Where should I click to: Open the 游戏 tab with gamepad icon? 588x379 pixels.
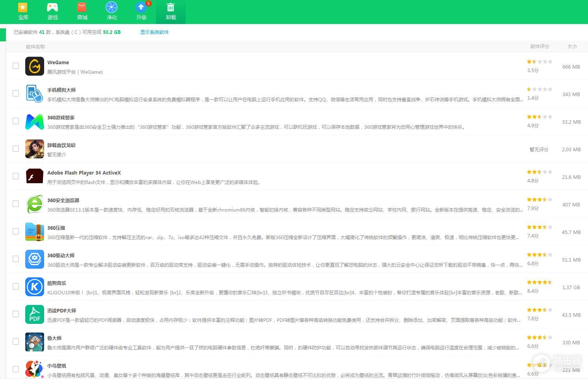pyautogui.click(x=52, y=12)
